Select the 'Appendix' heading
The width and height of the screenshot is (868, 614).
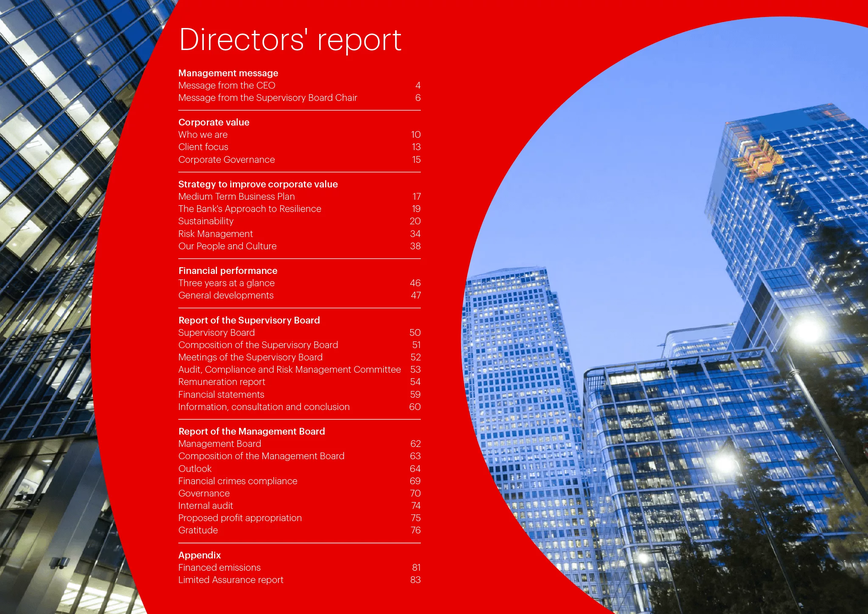199,555
